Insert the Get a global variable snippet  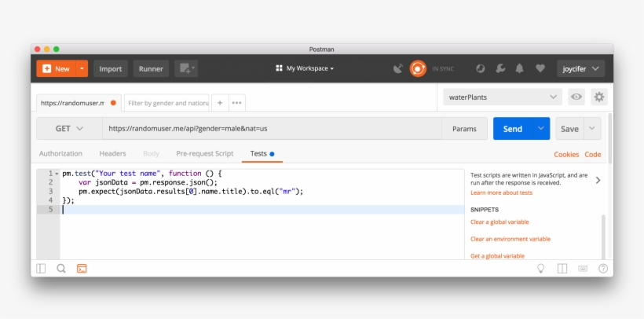pyautogui.click(x=497, y=256)
